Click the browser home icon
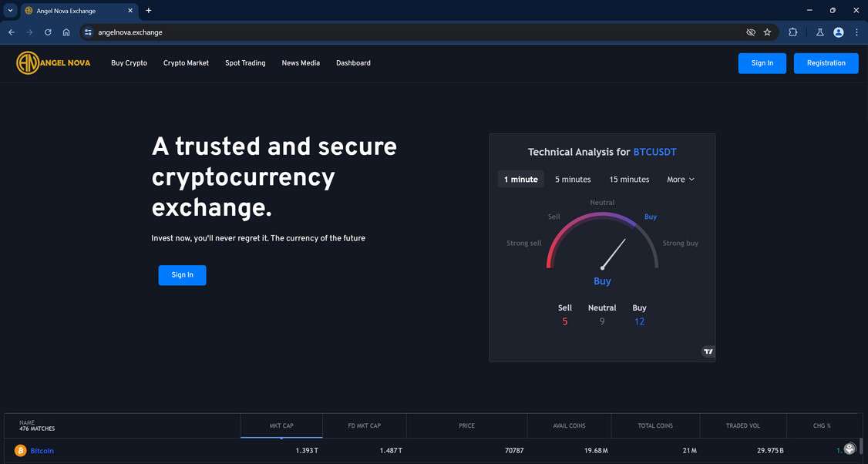This screenshot has width=868, height=464. coord(66,32)
